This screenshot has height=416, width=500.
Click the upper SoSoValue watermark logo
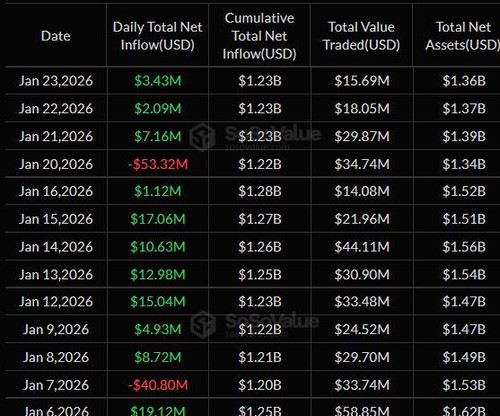click(x=255, y=137)
